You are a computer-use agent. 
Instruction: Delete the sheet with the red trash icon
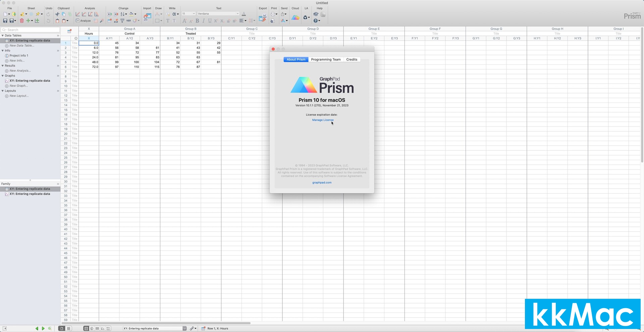pyautogui.click(x=22, y=21)
